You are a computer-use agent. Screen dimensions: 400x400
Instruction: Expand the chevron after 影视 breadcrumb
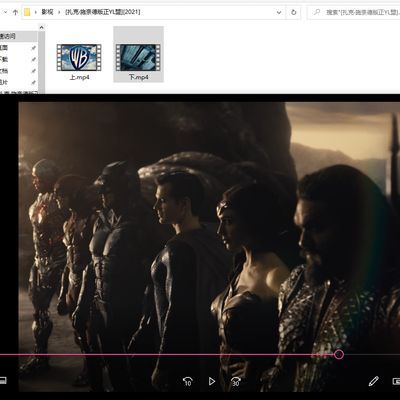click(59, 12)
